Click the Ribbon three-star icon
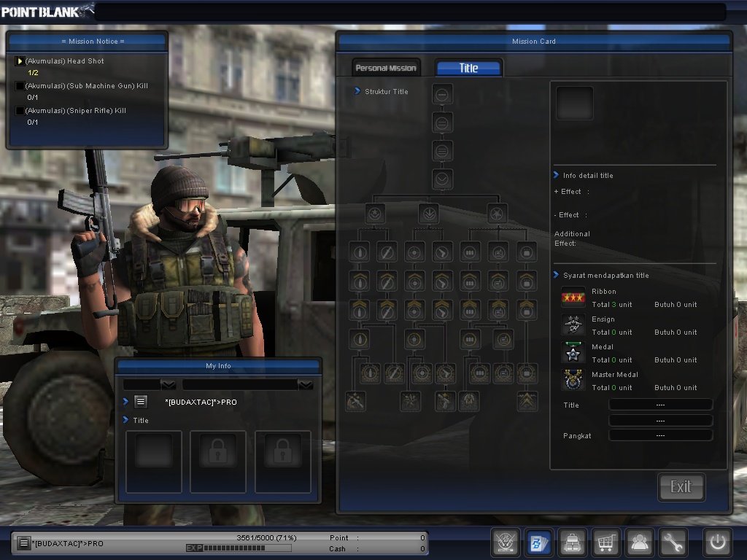 coord(573,297)
